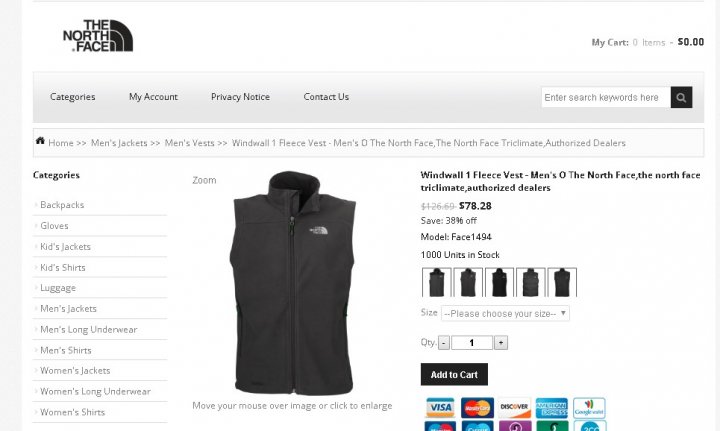Click the Google Wallet payment icon
This screenshot has height=431, width=720.
pos(589,408)
